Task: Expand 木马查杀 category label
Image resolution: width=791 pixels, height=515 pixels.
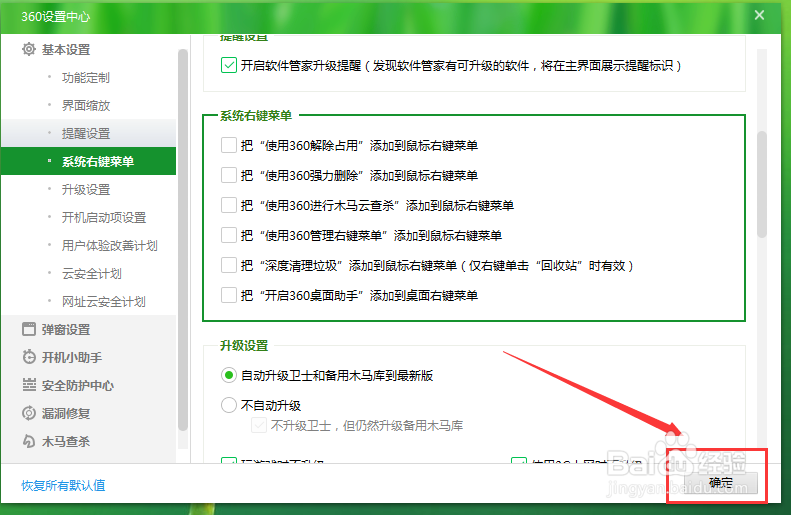Action: click(x=66, y=441)
